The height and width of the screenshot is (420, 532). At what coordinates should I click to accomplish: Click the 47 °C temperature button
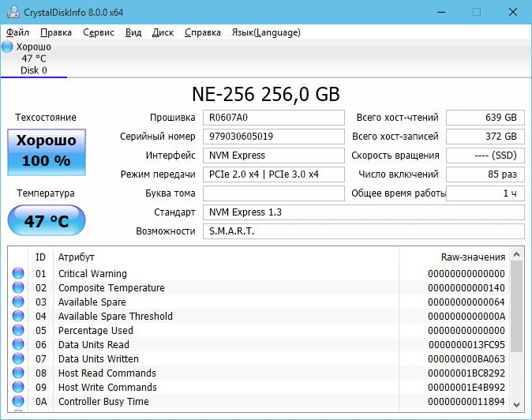point(47,220)
